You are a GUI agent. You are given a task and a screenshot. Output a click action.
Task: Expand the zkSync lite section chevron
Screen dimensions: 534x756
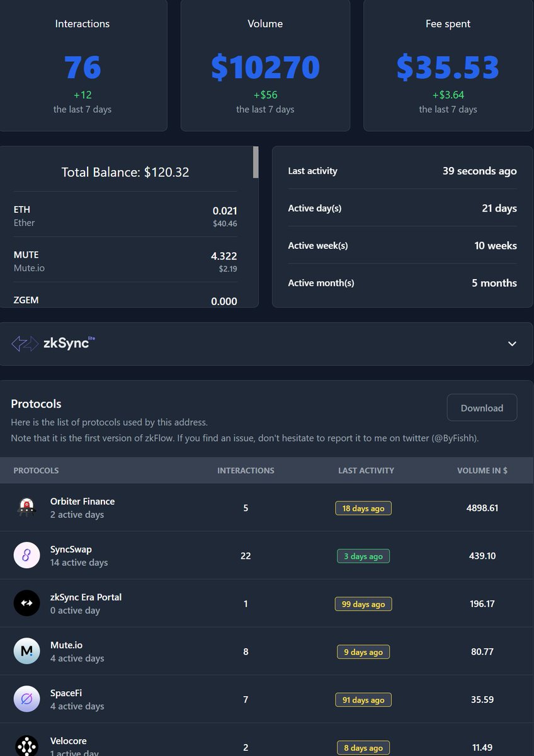tap(512, 344)
